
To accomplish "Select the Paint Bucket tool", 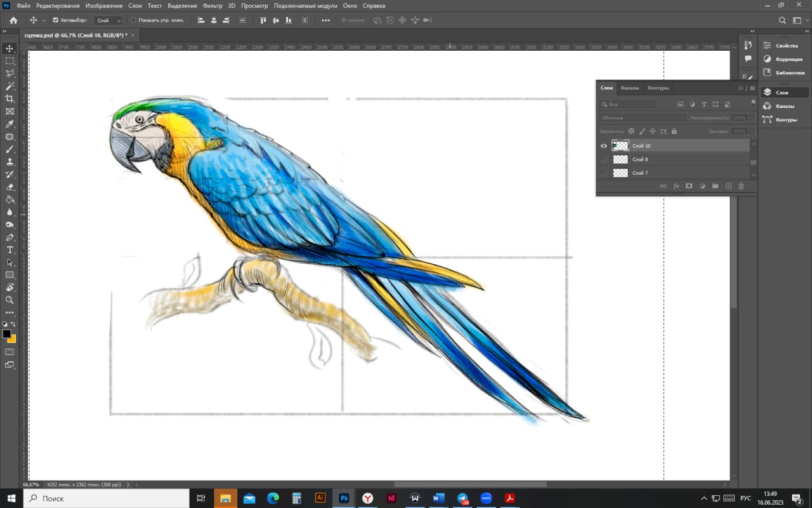I will pos(10,200).
